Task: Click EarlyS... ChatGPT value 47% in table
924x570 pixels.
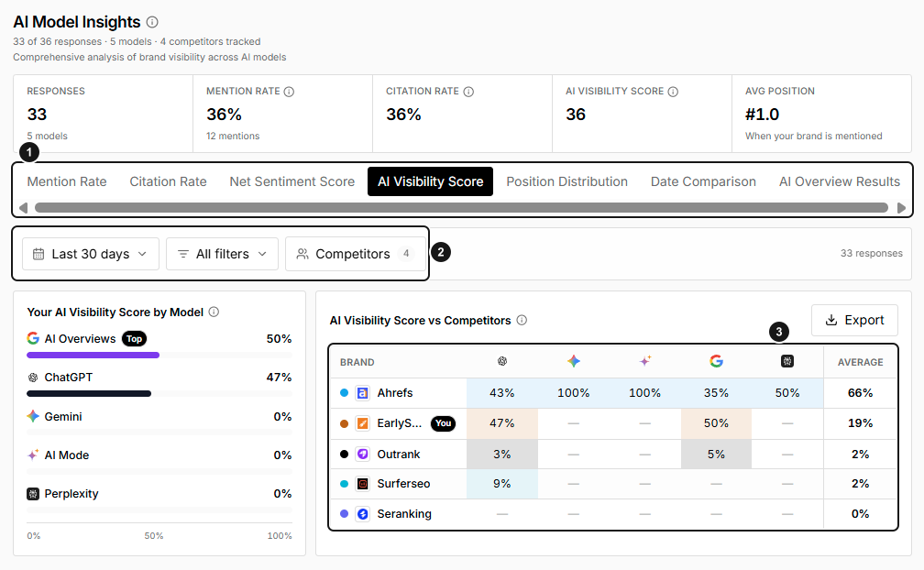Action: coord(502,423)
